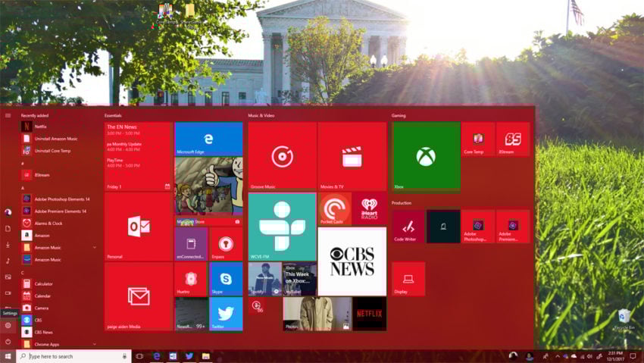Screen dimensions: 644x363
Task: Open the Photos live tile
Action: coord(317,314)
